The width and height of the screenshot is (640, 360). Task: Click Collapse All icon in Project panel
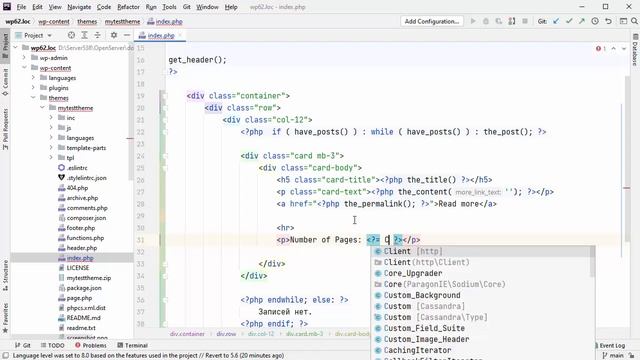[97, 36]
